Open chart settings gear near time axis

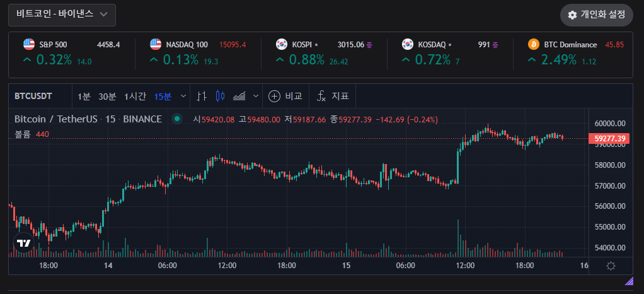coord(611,266)
